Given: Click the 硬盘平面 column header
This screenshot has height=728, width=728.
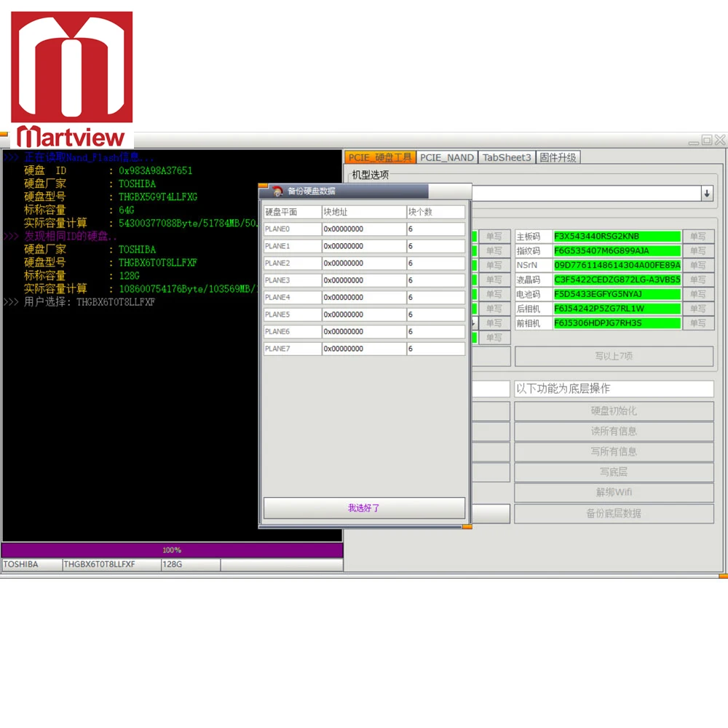Looking at the screenshot, I should pos(293,212).
